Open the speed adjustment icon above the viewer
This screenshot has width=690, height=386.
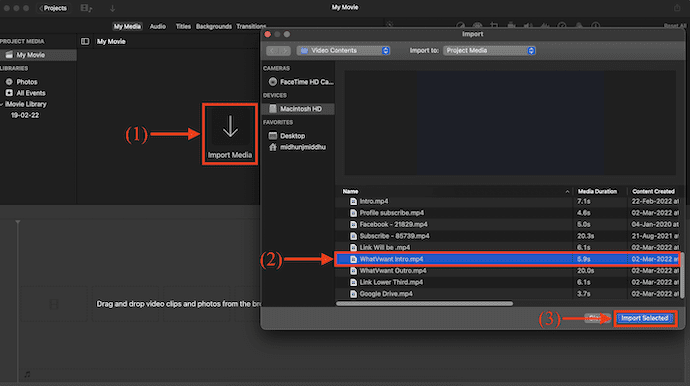(562, 26)
